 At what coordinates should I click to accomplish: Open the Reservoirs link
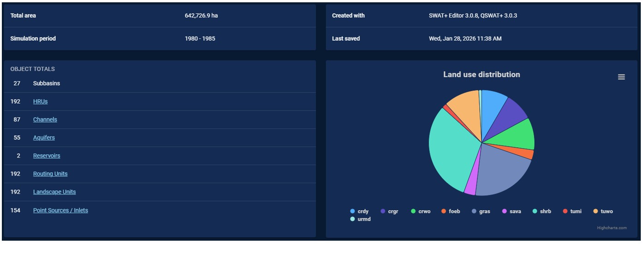click(x=47, y=156)
